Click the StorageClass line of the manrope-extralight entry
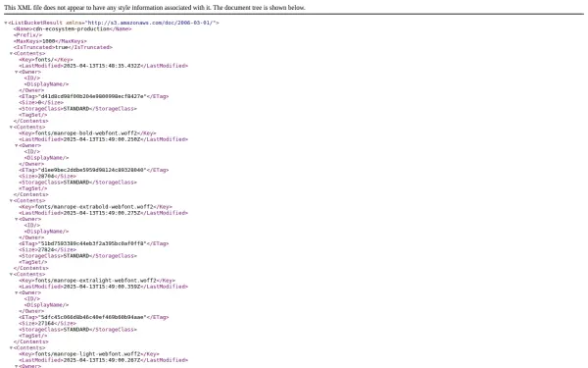 [78, 330]
